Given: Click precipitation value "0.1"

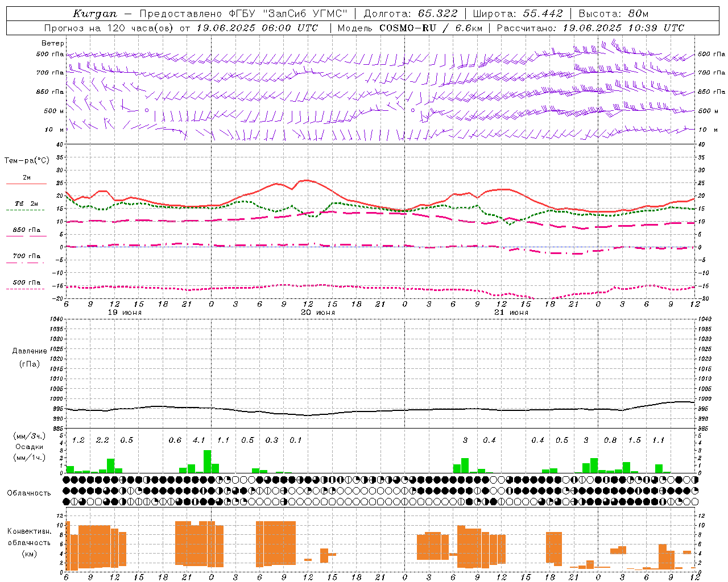Looking at the screenshot, I should 296,440.
